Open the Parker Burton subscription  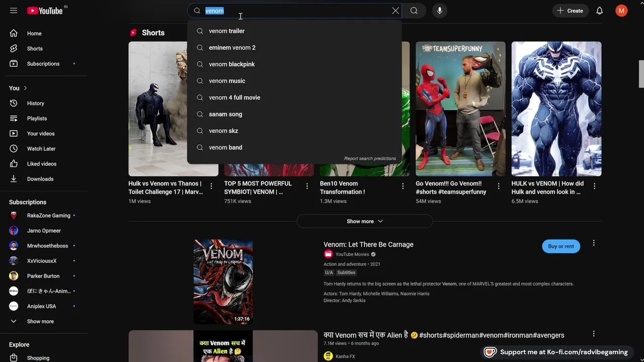point(44,276)
